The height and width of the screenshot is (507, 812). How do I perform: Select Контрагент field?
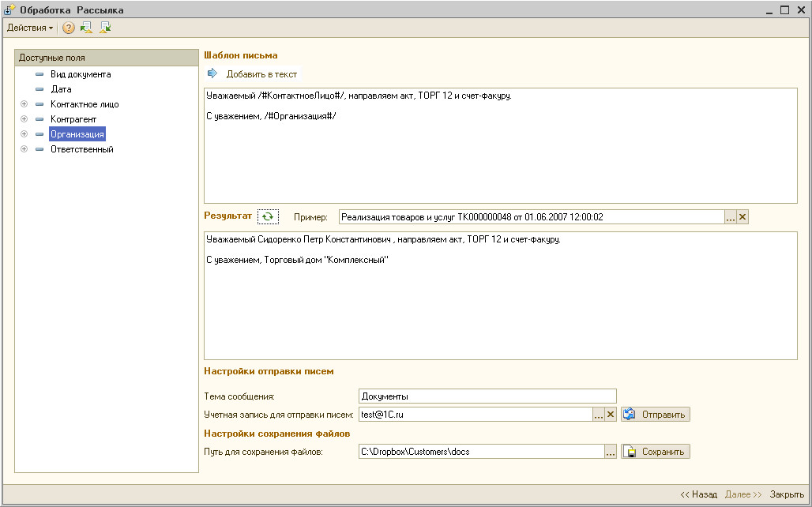pyautogui.click(x=73, y=119)
